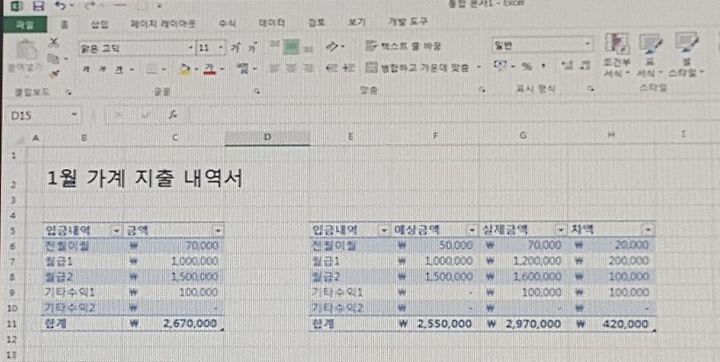Click the large Paste clipboard icon
This screenshot has width=720, height=362.
tap(27, 50)
